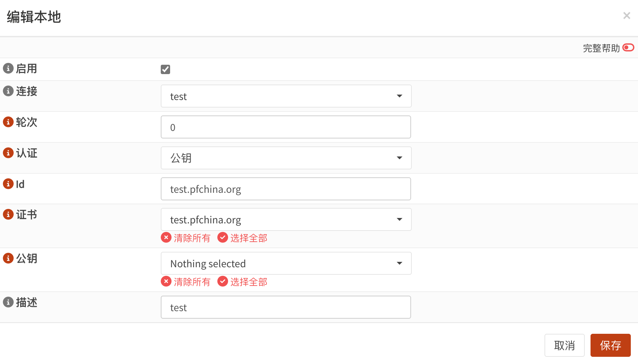Uncheck the 启用 checkbox

[x=165, y=69]
